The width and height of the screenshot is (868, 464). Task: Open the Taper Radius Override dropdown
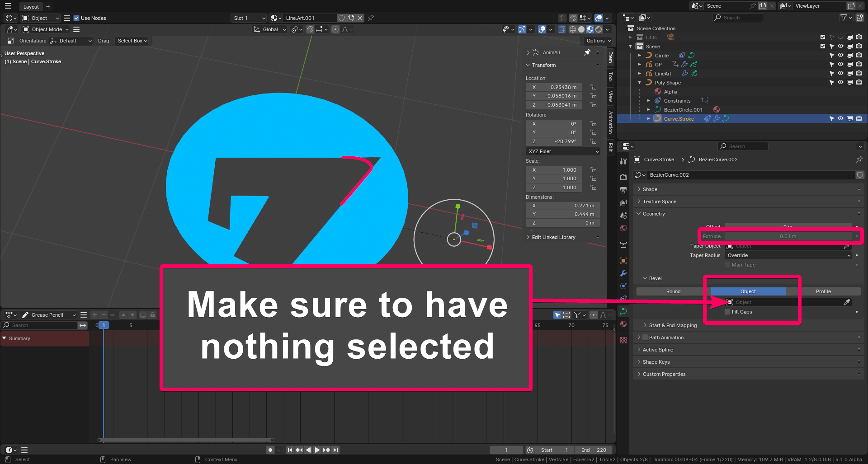coord(789,255)
